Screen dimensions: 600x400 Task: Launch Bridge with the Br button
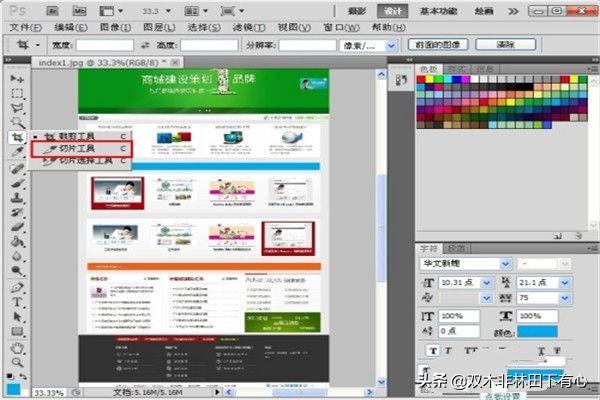52,11
